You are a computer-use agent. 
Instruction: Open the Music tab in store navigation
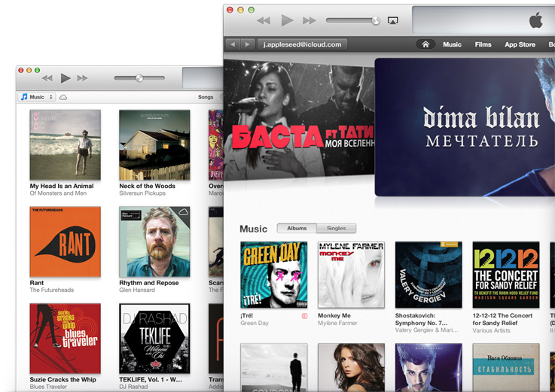coord(452,44)
